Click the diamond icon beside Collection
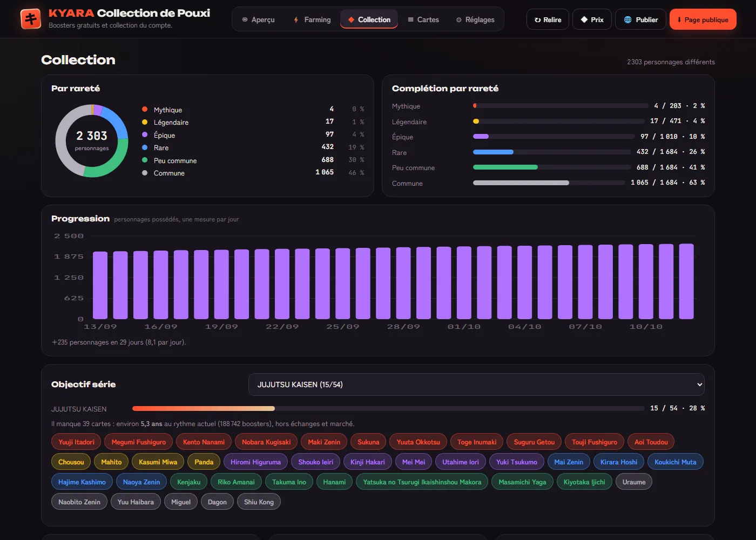 (x=351, y=20)
